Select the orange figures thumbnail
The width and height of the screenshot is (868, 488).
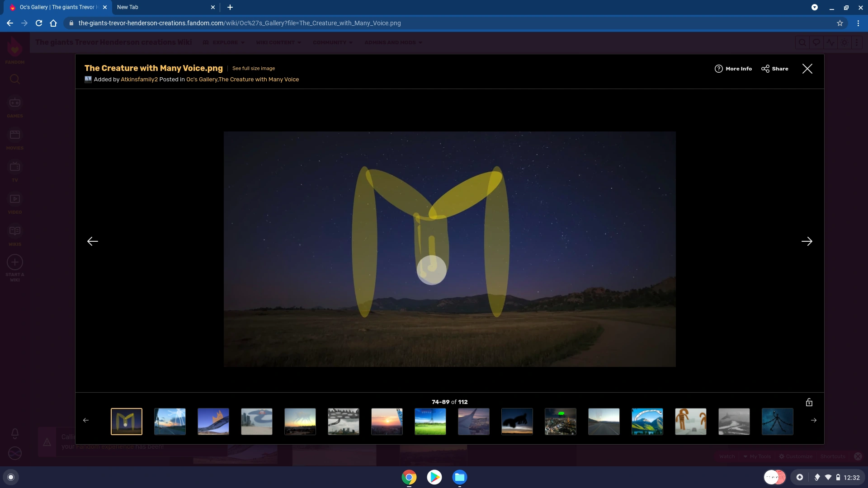point(690,422)
